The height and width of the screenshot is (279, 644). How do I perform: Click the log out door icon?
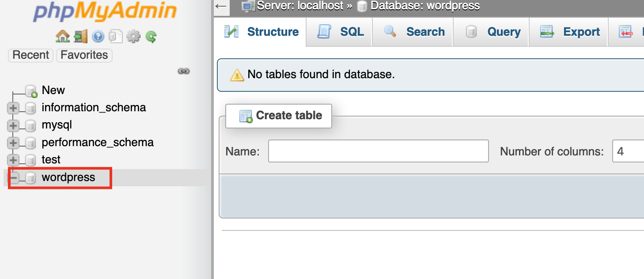pyautogui.click(x=80, y=36)
